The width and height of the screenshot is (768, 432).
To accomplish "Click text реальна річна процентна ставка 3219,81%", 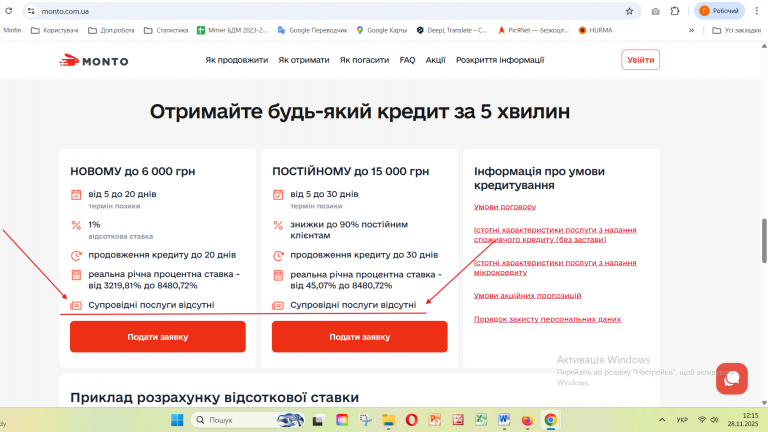I will coord(164,280).
